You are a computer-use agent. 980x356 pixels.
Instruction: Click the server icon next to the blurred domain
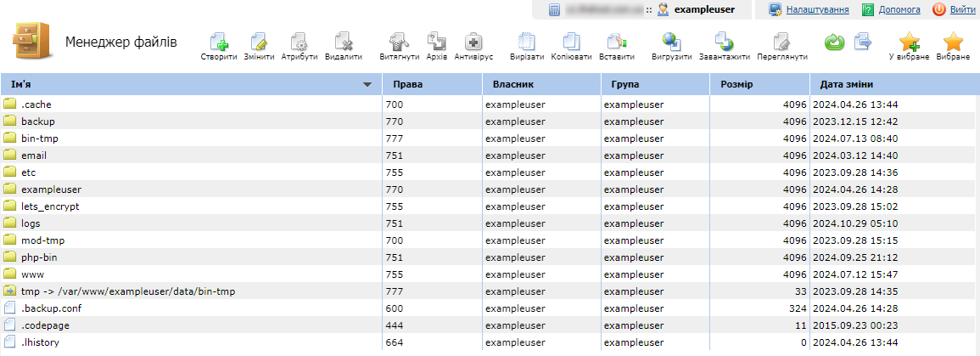point(554,9)
